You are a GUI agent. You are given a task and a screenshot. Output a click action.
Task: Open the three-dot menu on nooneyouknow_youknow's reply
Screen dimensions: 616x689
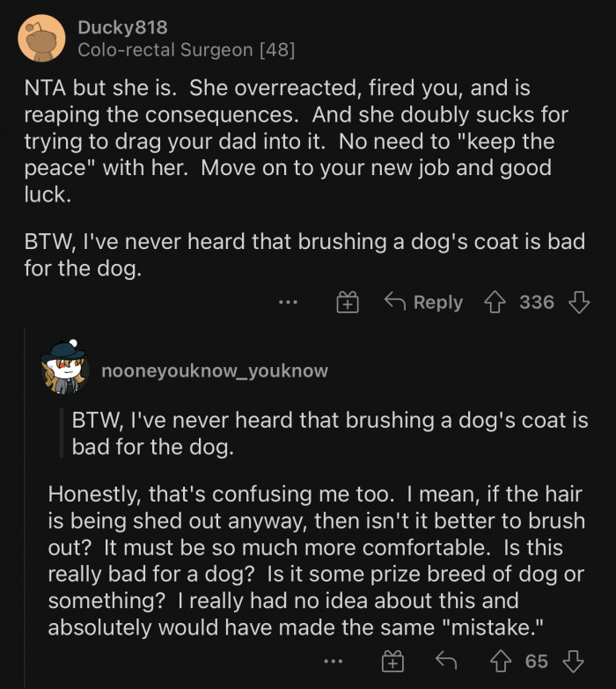[x=333, y=661]
